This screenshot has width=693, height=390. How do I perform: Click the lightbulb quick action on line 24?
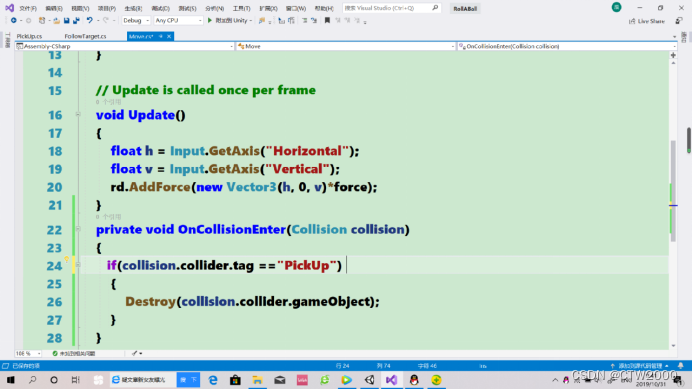pos(66,260)
